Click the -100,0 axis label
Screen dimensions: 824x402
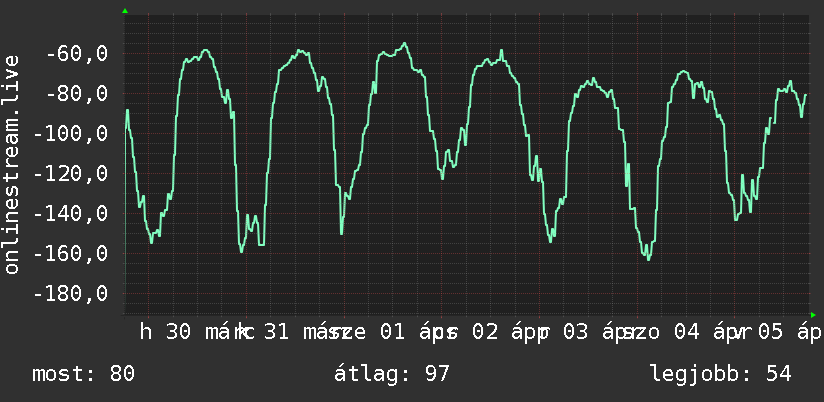coord(71,133)
